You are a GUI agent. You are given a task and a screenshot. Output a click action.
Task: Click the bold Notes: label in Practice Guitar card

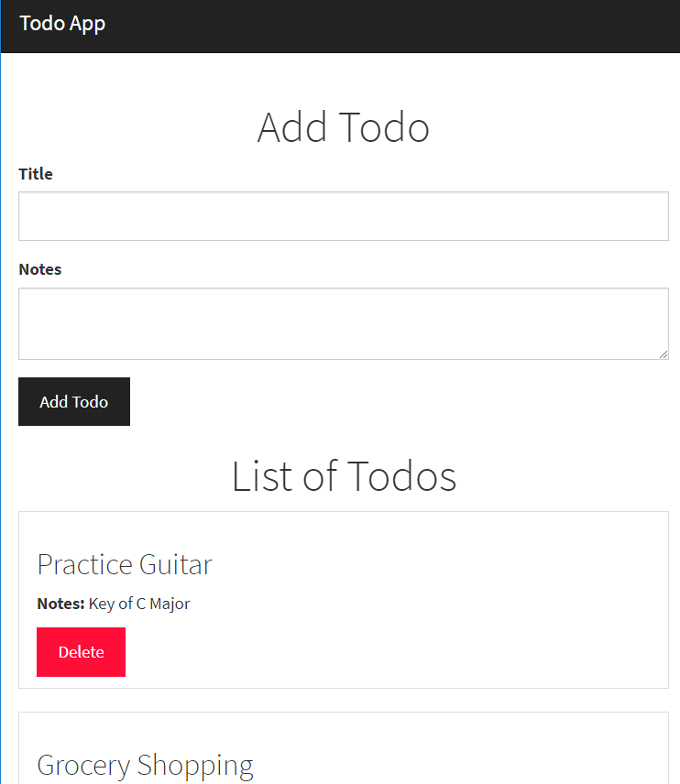61,604
